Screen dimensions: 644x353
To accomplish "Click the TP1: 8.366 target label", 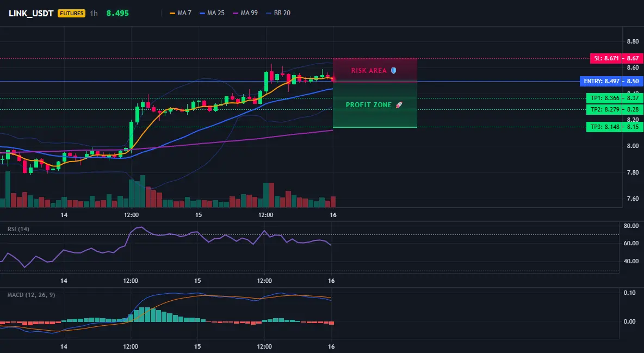I will 605,98.
